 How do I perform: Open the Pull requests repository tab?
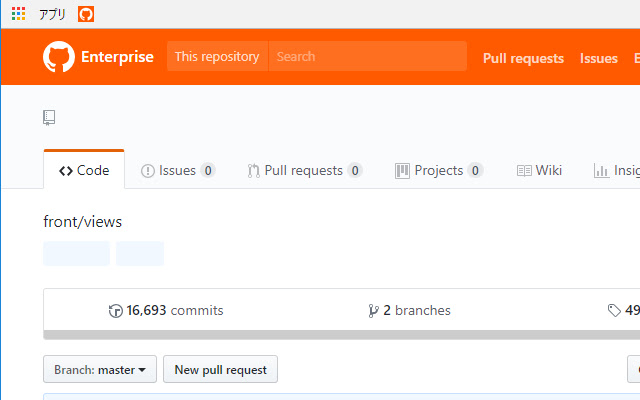coord(305,171)
